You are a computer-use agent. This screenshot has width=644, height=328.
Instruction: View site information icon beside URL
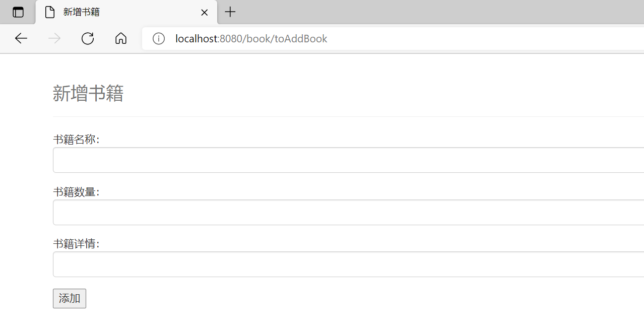coord(159,38)
